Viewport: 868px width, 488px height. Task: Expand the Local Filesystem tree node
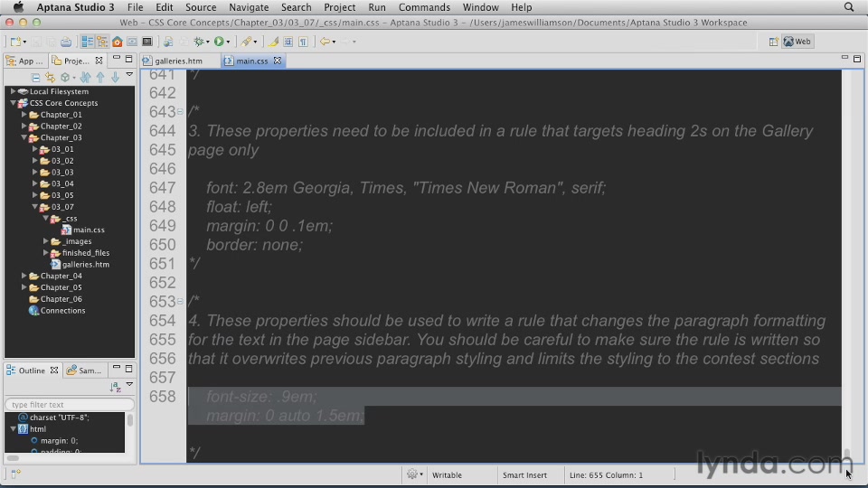click(x=14, y=91)
